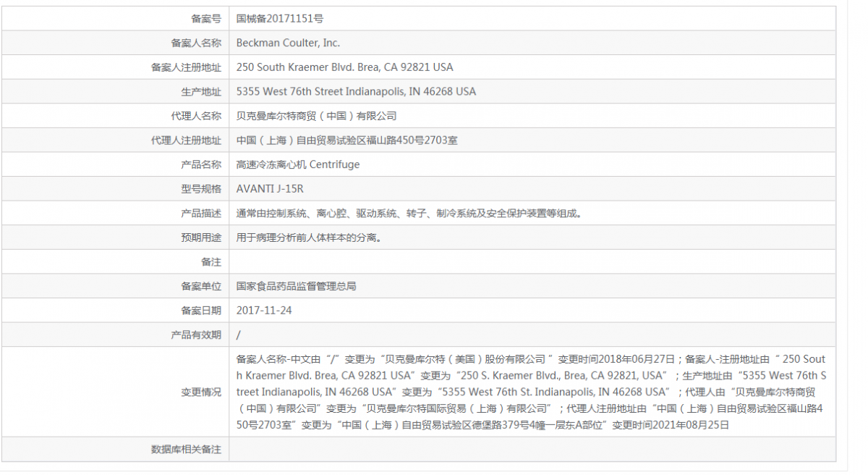Screen dimensions: 868x475
Task: Select the product name 高速冷冻离心机 Centrifuge
Action: 298,164
